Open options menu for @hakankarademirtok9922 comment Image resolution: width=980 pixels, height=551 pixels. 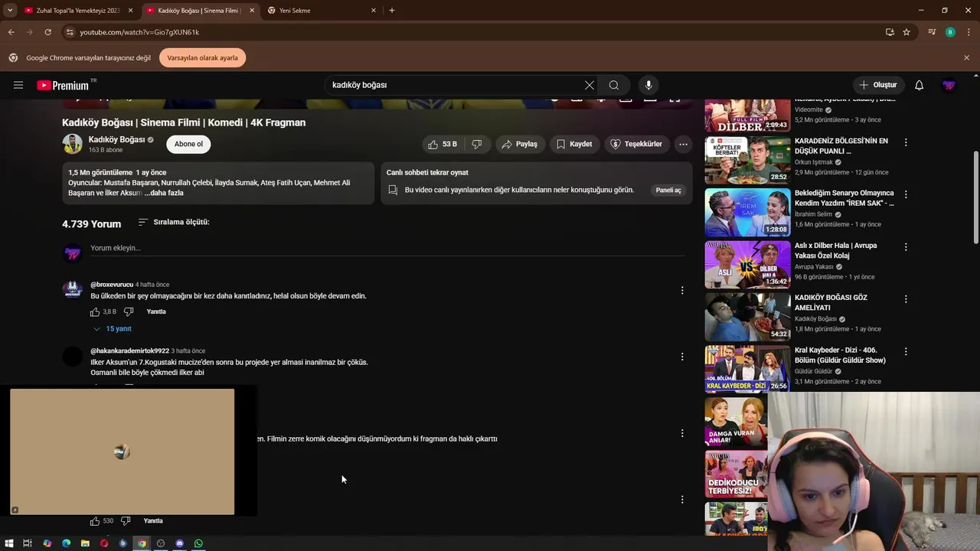[x=682, y=357]
